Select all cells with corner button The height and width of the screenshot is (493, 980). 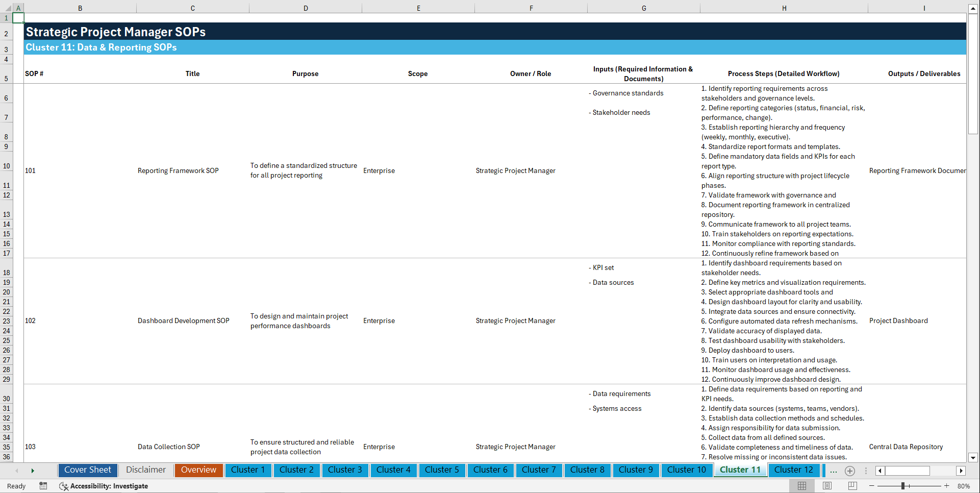coord(6,8)
